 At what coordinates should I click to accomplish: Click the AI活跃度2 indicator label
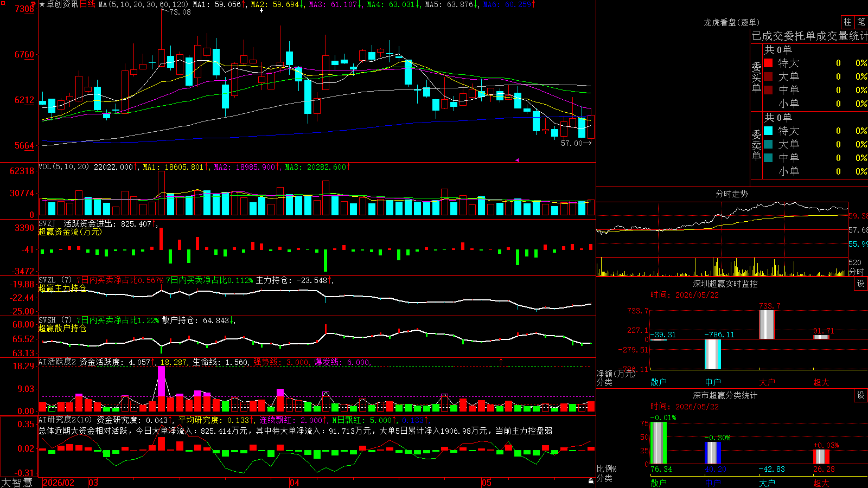click(x=57, y=362)
